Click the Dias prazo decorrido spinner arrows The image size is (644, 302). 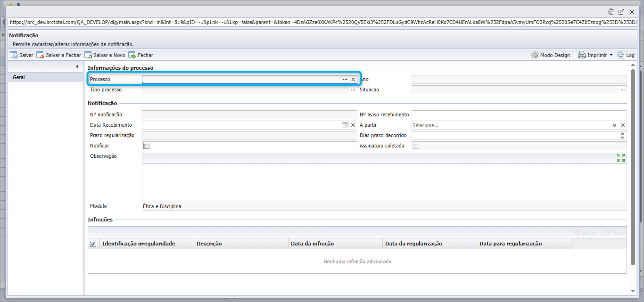pyautogui.click(x=622, y=136)
